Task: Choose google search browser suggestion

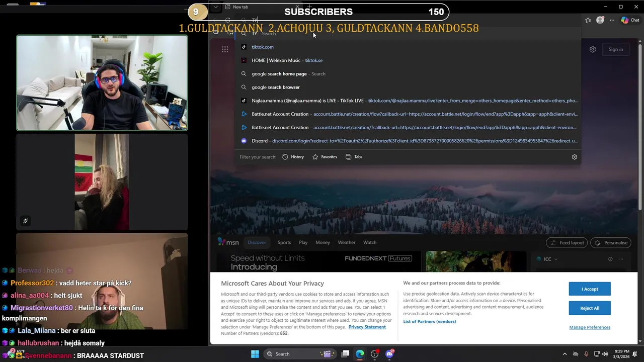Action: 408,87
